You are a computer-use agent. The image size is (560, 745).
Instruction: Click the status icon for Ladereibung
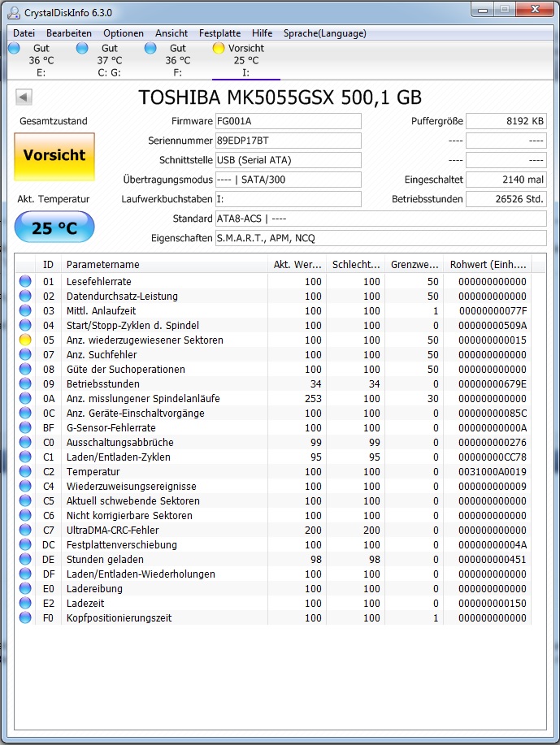tap(25, 589)
